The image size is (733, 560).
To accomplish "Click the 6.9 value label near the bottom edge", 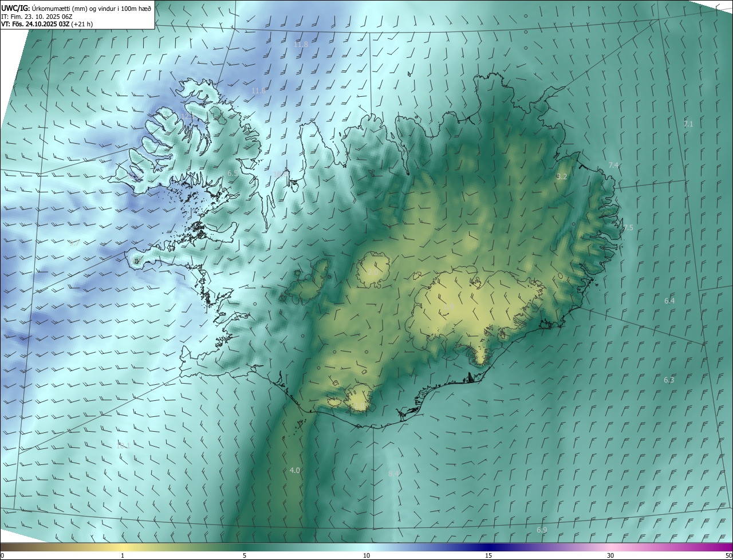I will [542, 530].
